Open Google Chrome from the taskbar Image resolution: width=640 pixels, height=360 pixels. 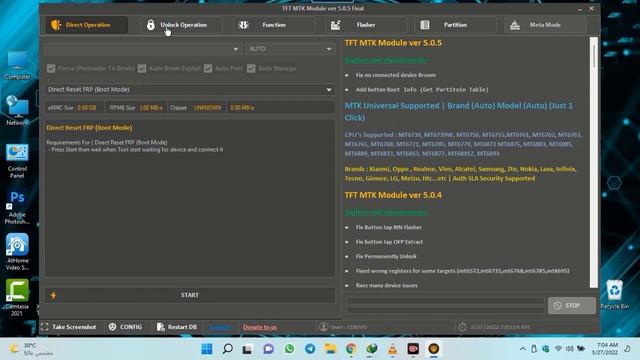[x=351, y=349]
